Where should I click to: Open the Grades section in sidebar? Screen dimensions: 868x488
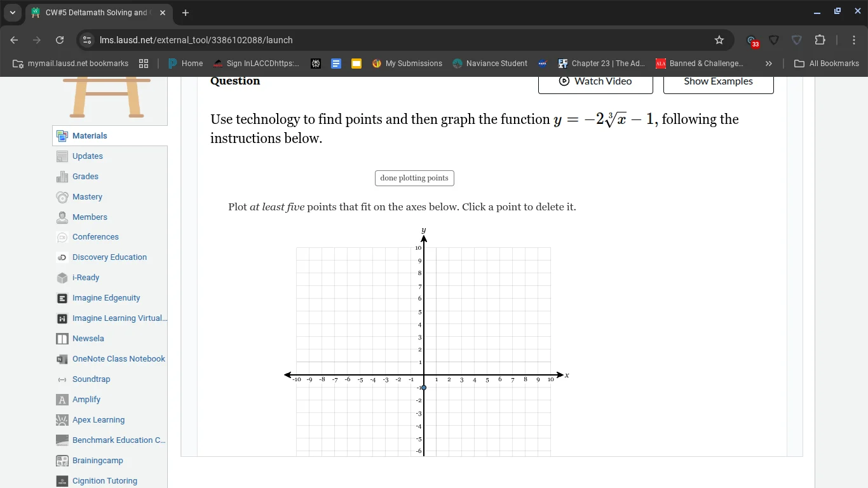click(x=85, y=176)
